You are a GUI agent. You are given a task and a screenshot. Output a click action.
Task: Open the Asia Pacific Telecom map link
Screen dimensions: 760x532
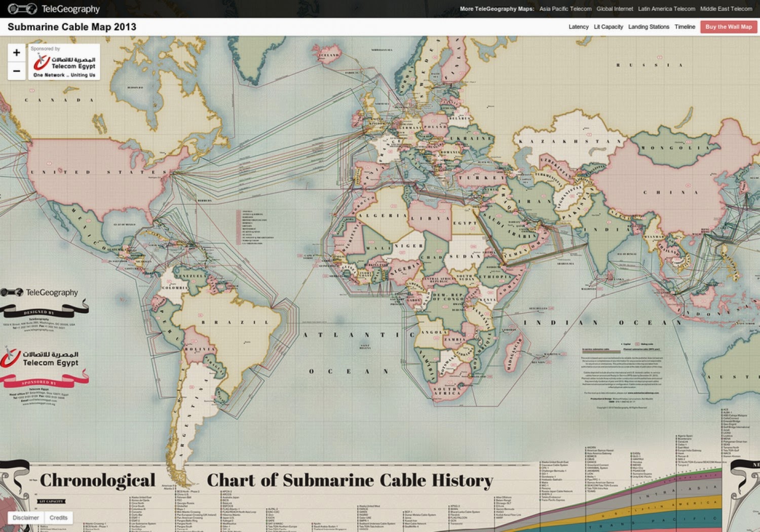point(565,9)
